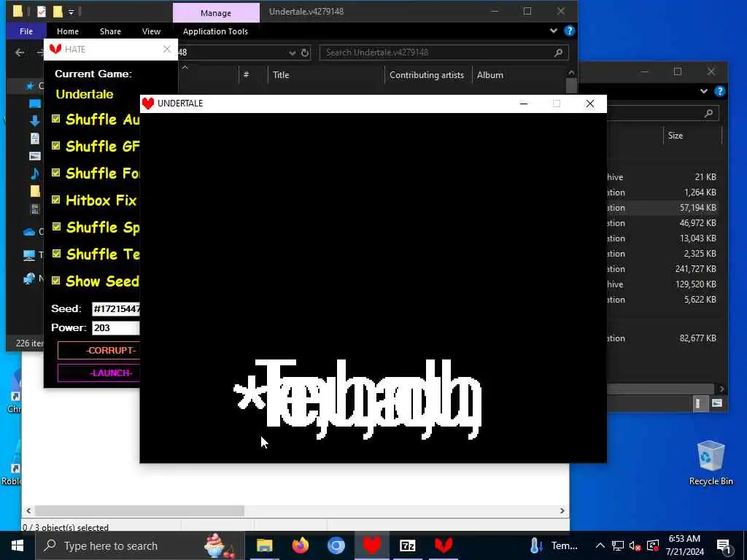Click the taskbar search box
The height and width of the screenshot is (560, 747).
(x=139, y=545)
